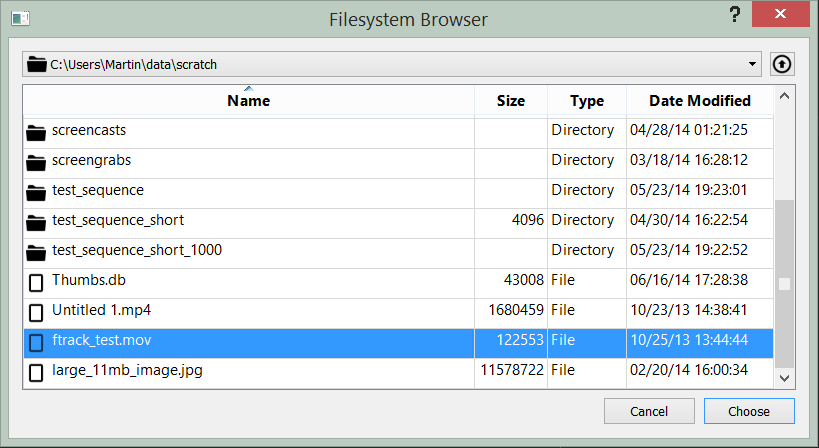
Task: Click the date 02/20/14 16:00:34
Action: tap(689, 370)
